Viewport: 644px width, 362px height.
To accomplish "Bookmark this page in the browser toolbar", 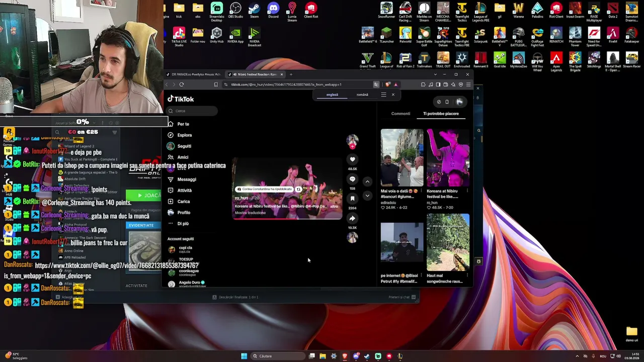I will coord(216,84).
